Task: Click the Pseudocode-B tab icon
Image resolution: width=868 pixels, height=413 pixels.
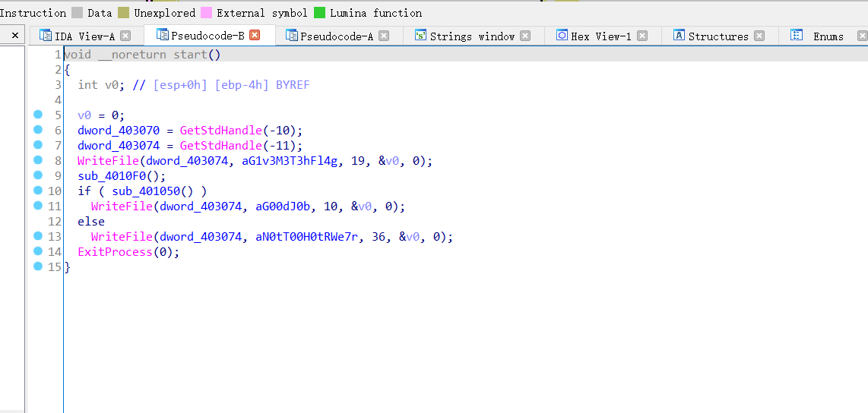Action: pos(162,36)
